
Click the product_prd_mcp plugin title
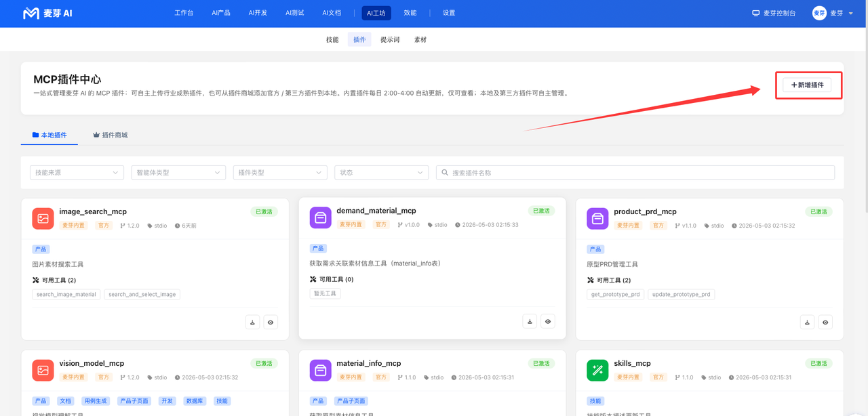click(x=646, y=211)
